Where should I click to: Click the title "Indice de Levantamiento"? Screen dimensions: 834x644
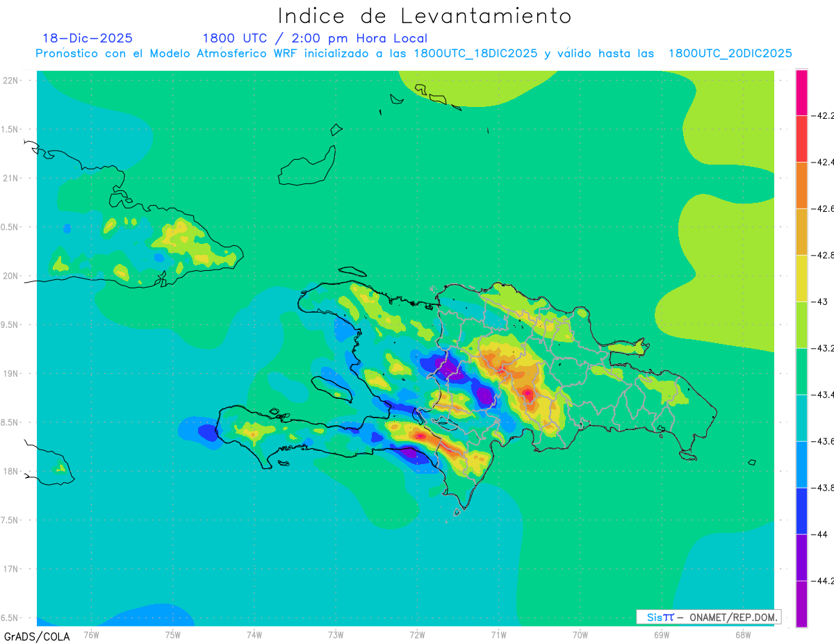pos(425,15)
